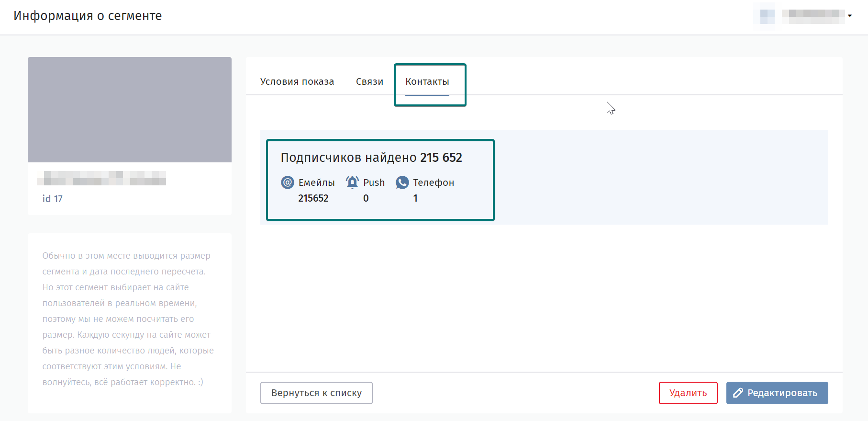Click the id 17 label
Viewport: 868px width, 421px height.
53,199
